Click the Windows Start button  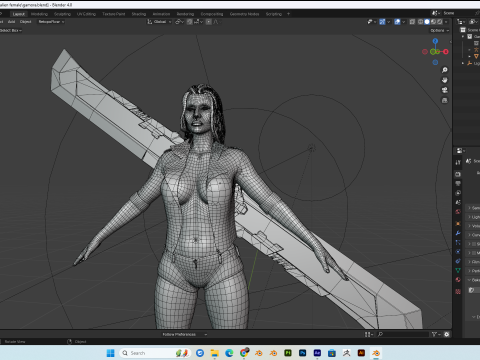pyautogui.click(x=110, y=353)
